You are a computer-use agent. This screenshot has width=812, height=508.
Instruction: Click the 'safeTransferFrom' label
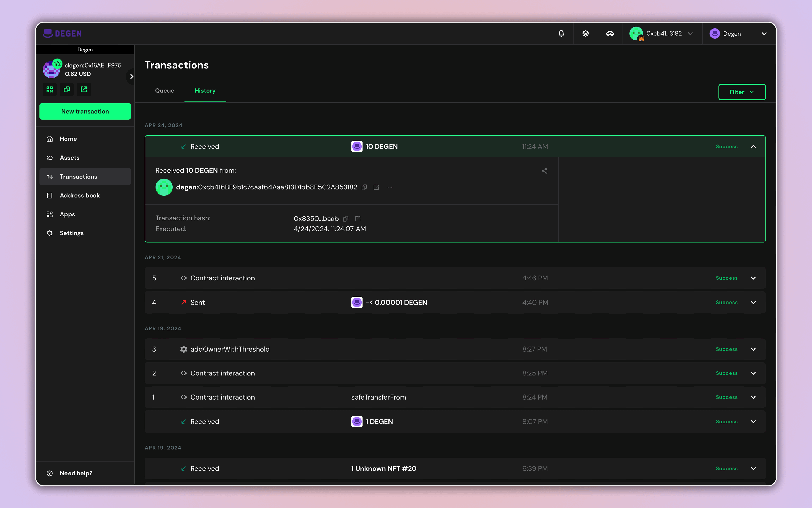[x=379, y=397]
